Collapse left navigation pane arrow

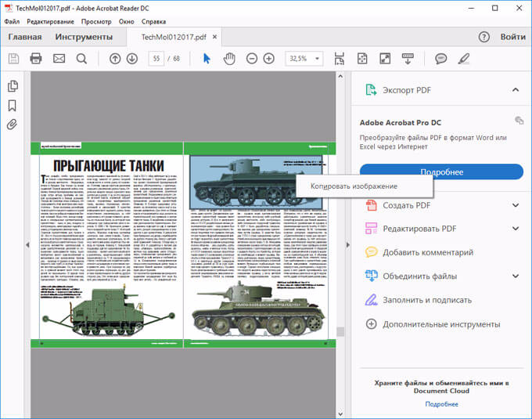(x=27, y=244)
